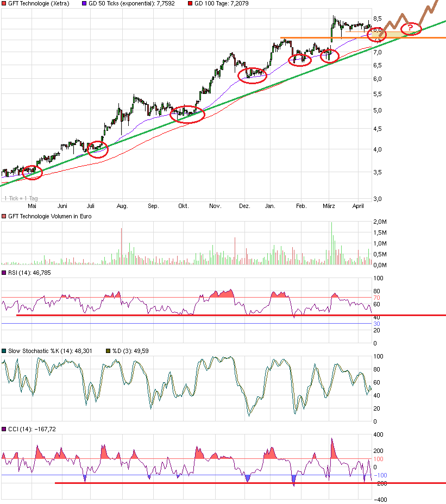Image resolution: width=446 pixels, height=504 pixels.
Task: Click the blue 30 RSI threshold label
Action: [376, 324]
